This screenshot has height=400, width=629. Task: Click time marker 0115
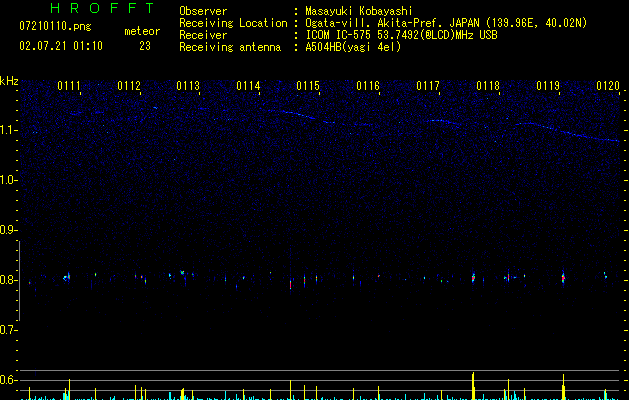(x=308, y=86)
